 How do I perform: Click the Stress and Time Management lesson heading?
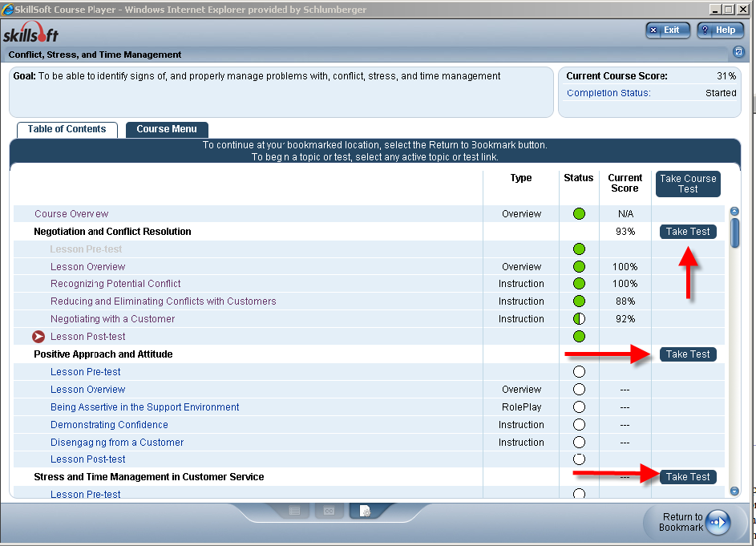coord(149,477)
